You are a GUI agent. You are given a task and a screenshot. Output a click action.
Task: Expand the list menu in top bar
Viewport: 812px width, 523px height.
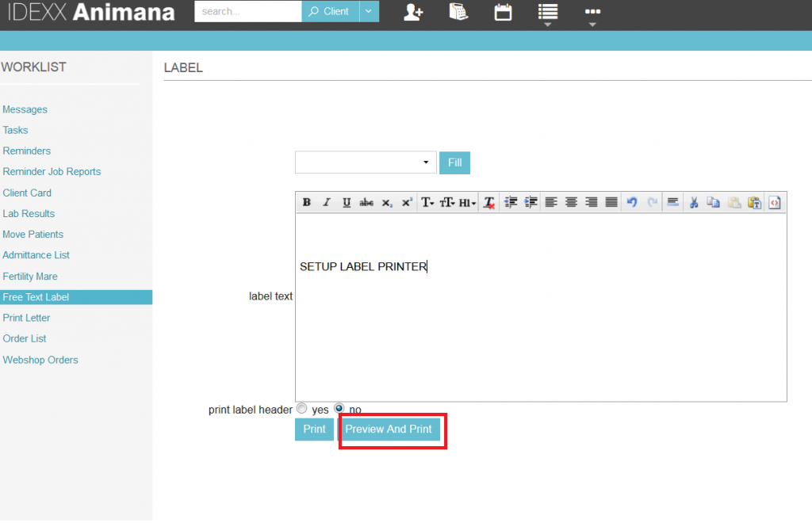[547, 13]
